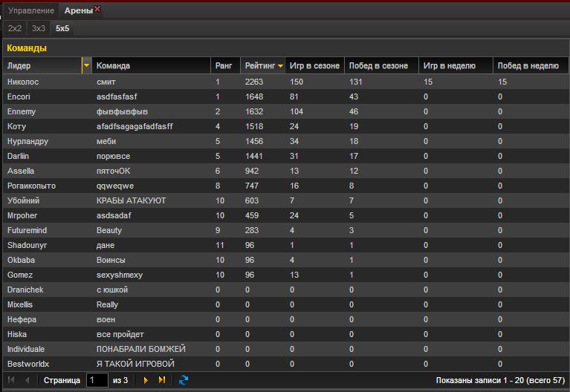Viewport: 570px width, 392px height.
Task: Click sort arrow in Рейтинг header
Action: point(280,66)
